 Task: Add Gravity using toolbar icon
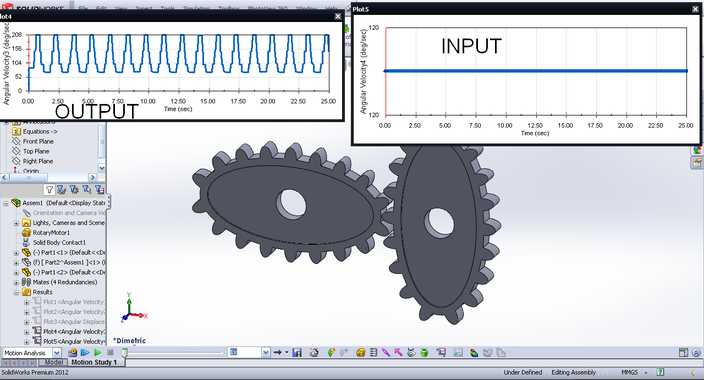424,353
